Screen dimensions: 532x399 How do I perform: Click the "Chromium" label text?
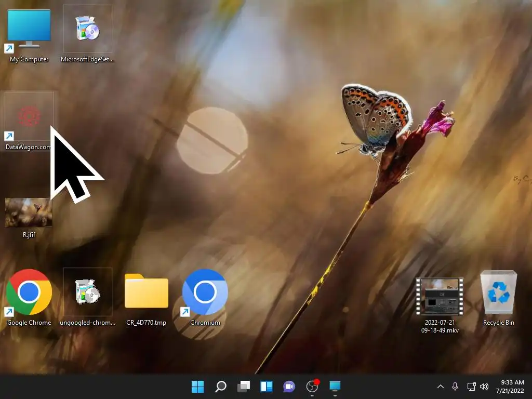coord(205,323)
